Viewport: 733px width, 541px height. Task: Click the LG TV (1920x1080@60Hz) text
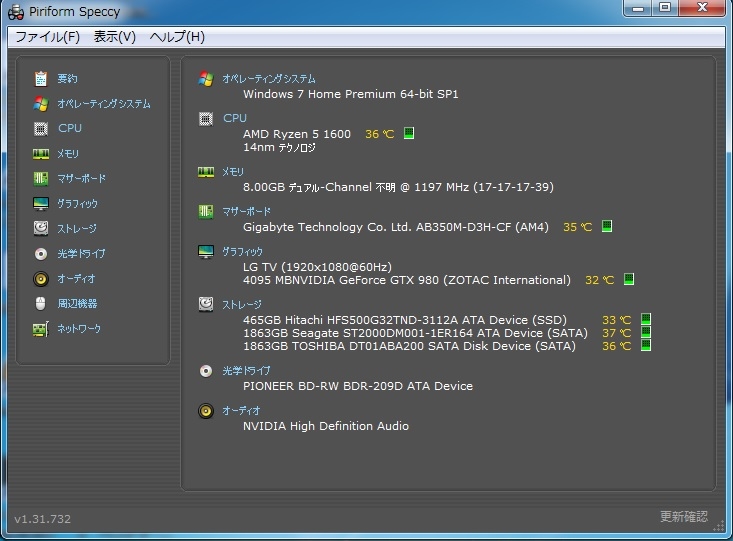(x=317, y=267)
